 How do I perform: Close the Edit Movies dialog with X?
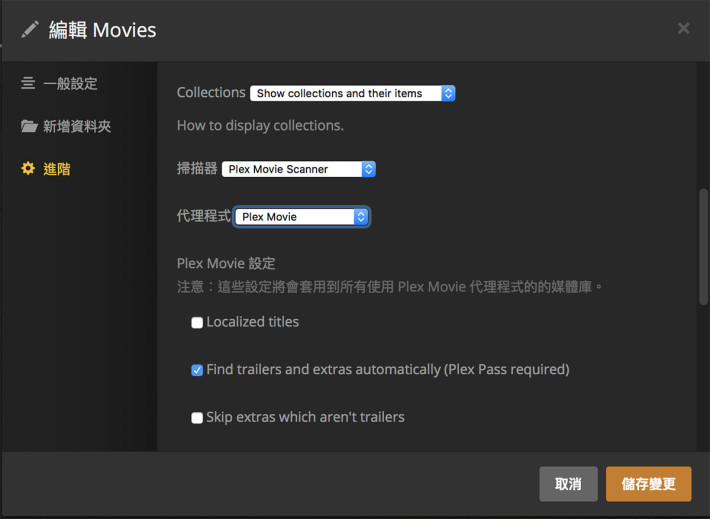pyautogui.click(x=683, y=29)
